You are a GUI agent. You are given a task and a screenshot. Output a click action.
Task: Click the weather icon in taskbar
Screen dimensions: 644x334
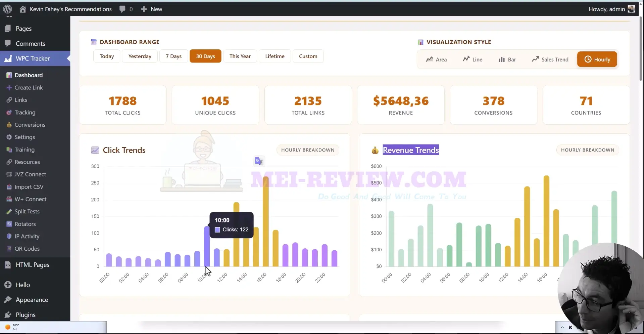point(8,327)
